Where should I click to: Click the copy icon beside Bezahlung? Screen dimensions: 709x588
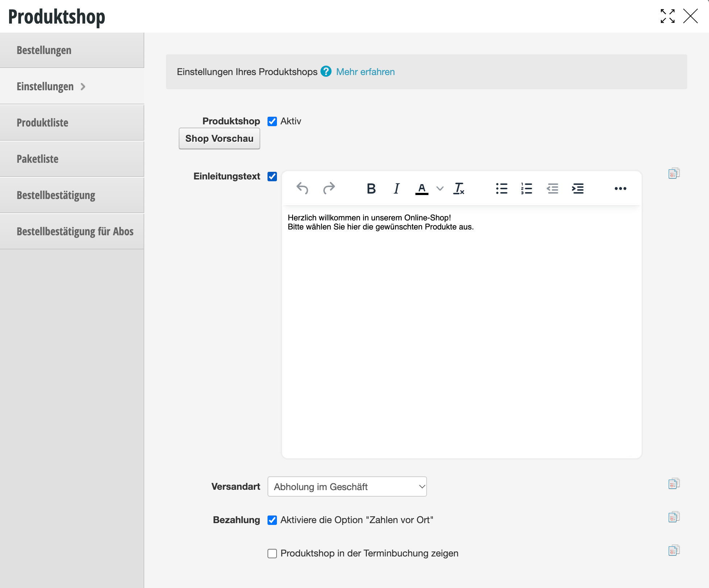click(674, 517)
